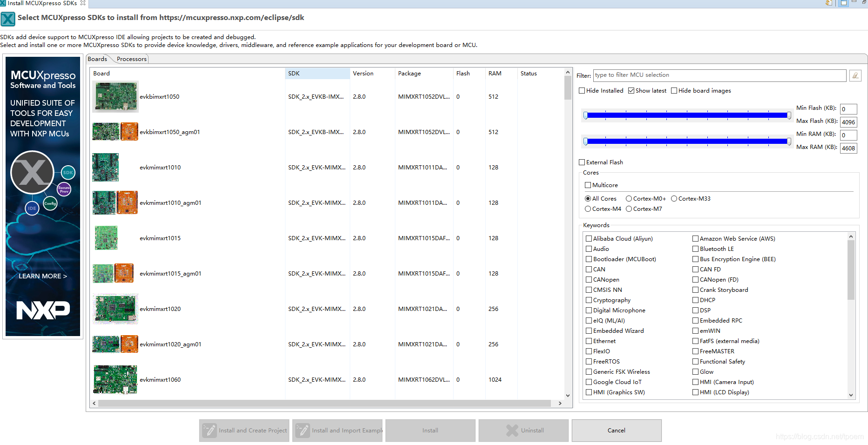Screen dimensions: 868x445
Task: Click the RAM range slider right handle
Action: click(789, 142)
